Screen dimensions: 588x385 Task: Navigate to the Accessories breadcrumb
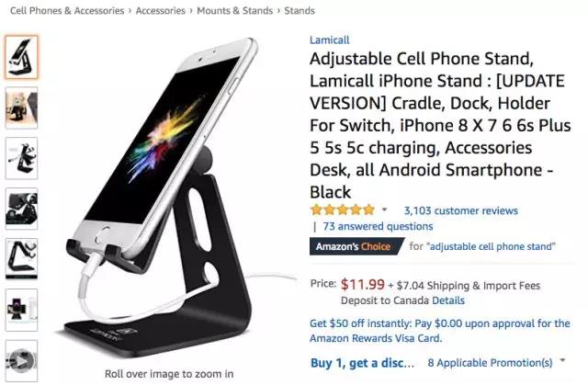tap(161, 11)
